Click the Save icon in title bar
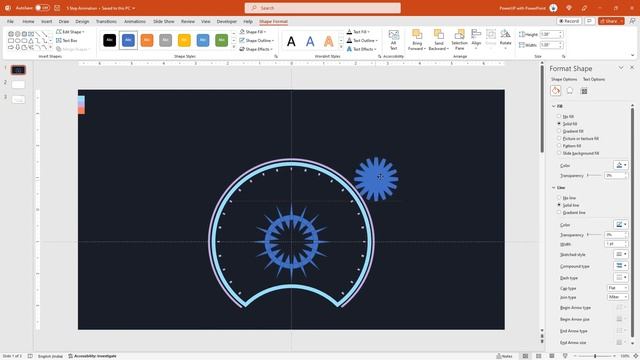 point(57,8)
